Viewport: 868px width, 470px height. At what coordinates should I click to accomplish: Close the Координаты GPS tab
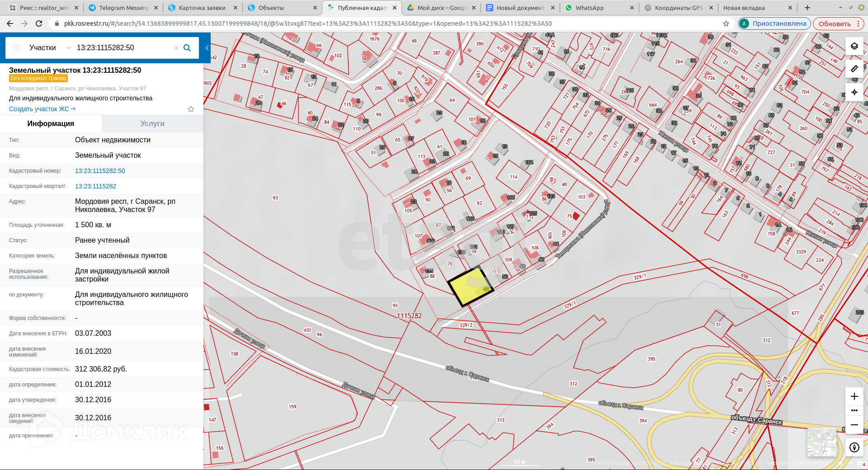711,8
